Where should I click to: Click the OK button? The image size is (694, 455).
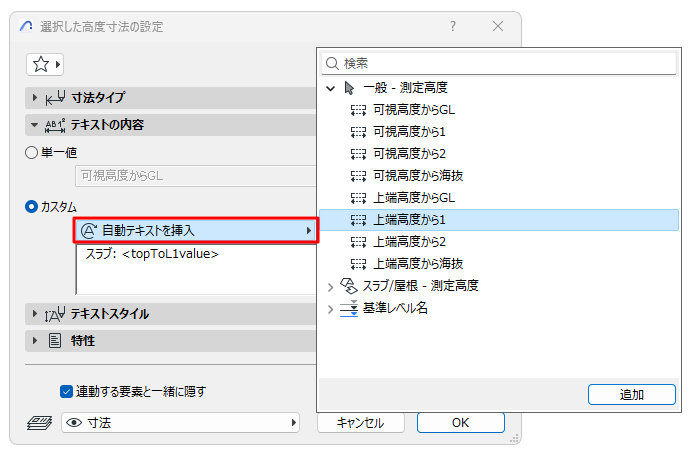point(461,423)
